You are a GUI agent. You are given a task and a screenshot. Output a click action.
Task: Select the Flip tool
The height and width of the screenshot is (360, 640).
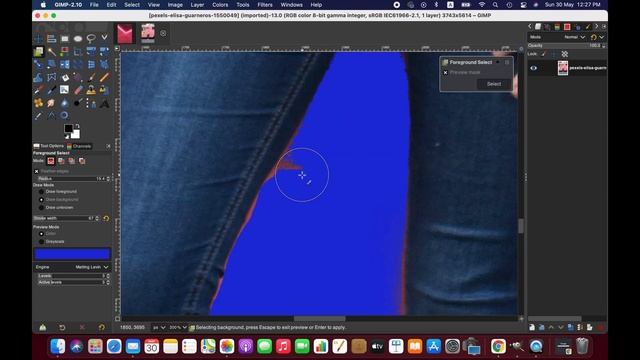(64, 64)
